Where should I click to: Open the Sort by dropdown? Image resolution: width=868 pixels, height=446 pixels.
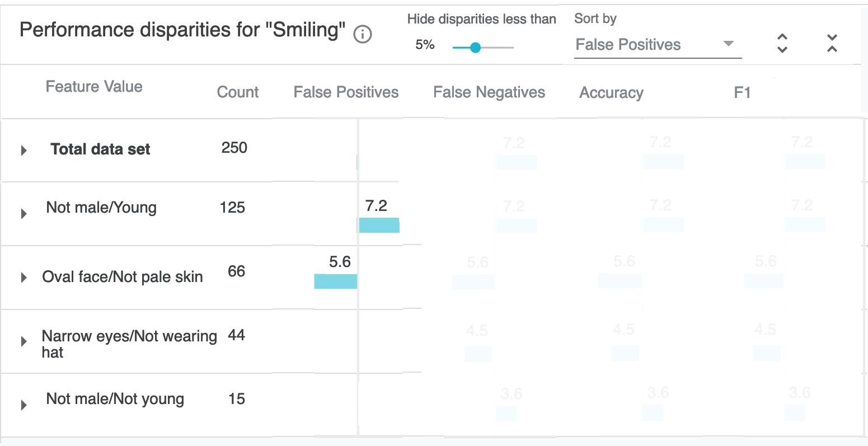point(649,45)
